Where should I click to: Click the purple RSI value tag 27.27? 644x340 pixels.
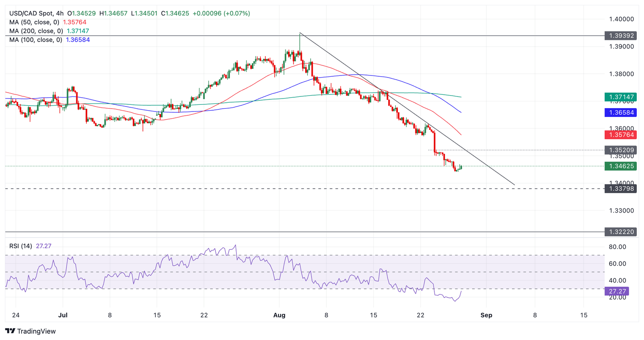point(616,291)
